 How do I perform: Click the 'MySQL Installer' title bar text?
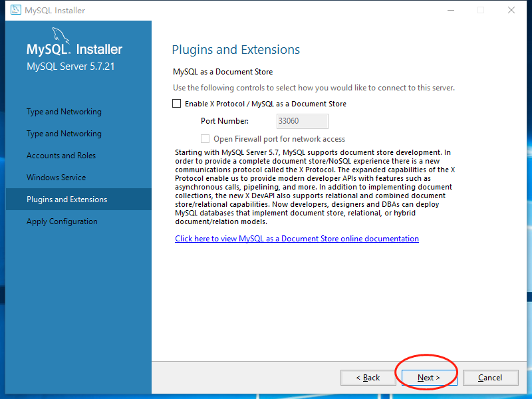55,11
